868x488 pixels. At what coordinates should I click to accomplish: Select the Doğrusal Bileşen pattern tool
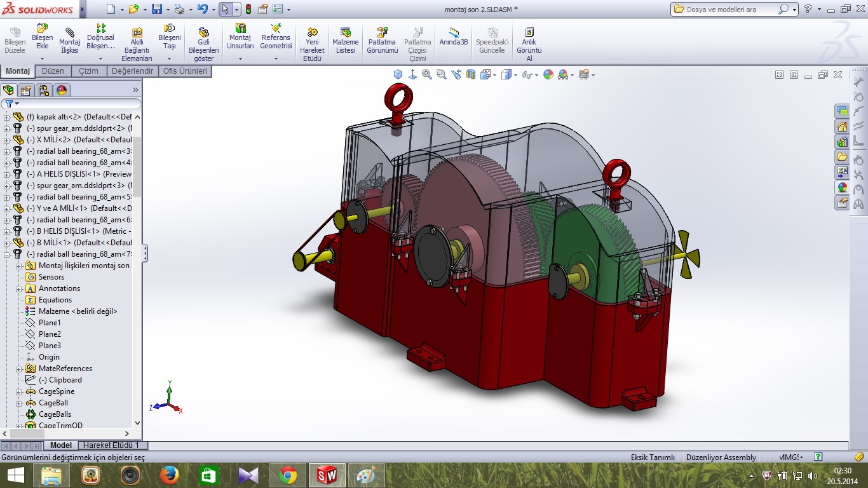tap(100, 36)
